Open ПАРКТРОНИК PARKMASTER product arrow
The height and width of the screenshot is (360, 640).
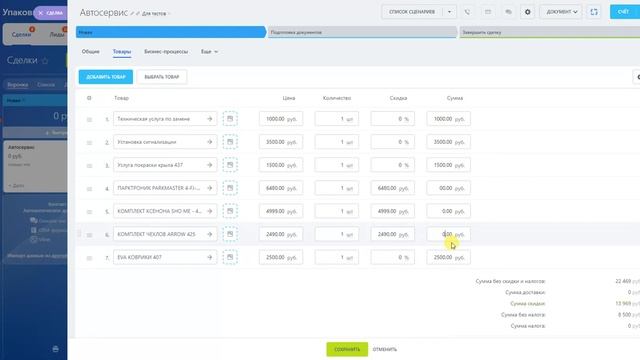click(x=209, y=188)
